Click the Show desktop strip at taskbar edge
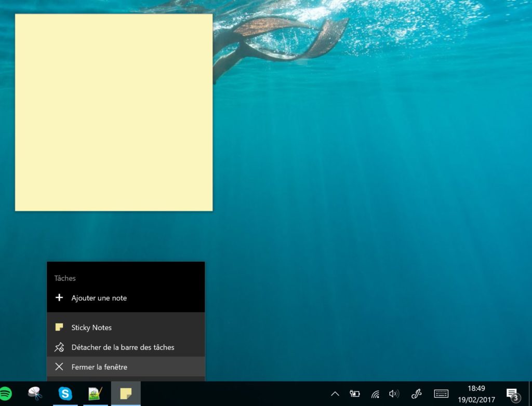 click(530, 394)
